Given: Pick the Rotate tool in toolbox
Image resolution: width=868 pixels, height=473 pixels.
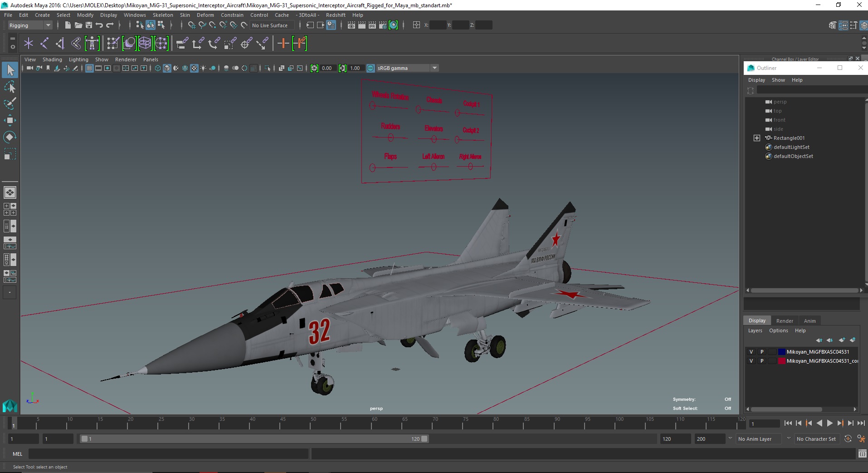Looking at the screenshot, I should pos(10,137).
